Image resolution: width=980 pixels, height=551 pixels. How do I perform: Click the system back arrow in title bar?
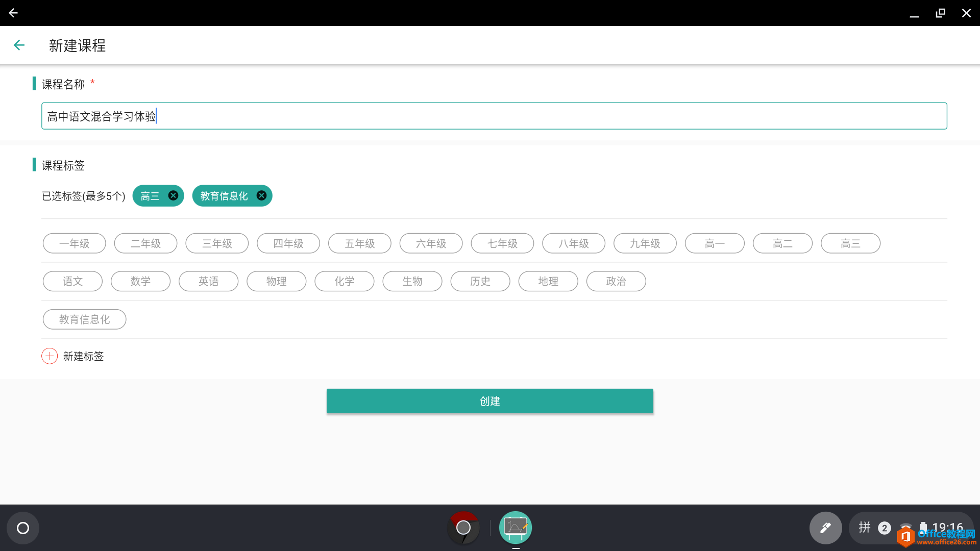click(x=13, y=13)
